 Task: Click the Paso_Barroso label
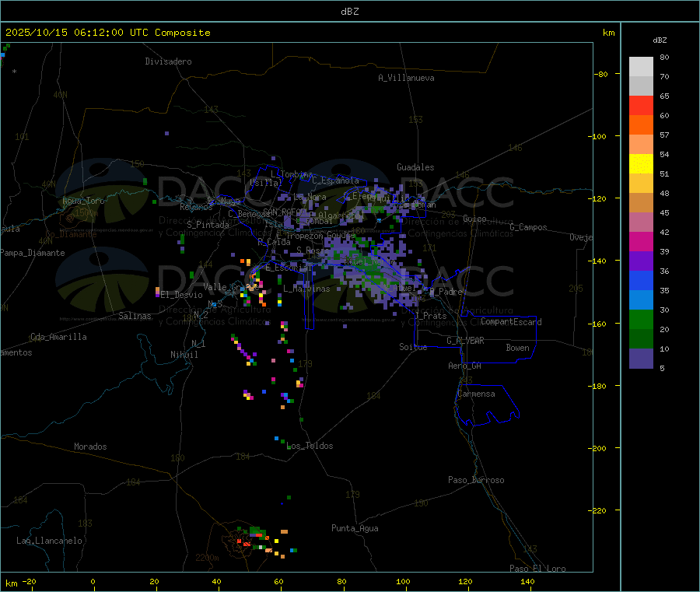pyautogui.click(x=476, y=480)
